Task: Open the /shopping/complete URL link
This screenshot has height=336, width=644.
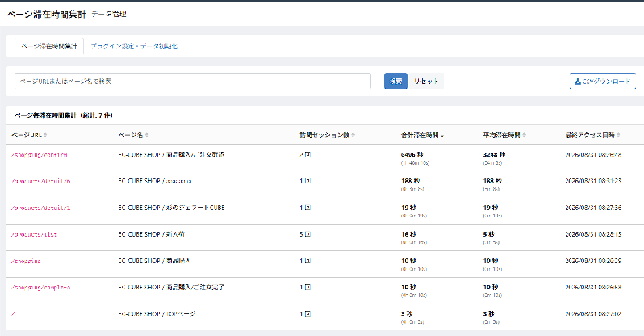Action: coord(40,288)
